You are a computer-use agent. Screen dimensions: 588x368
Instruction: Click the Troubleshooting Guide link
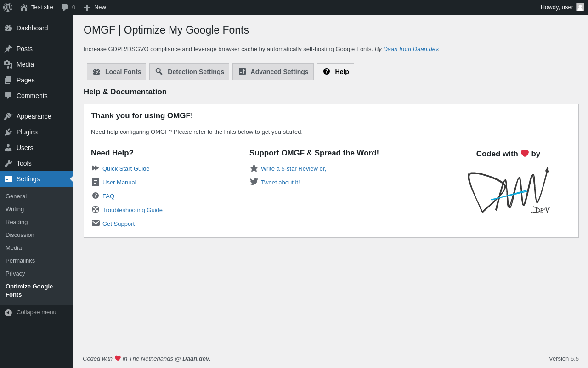(132, 210)
